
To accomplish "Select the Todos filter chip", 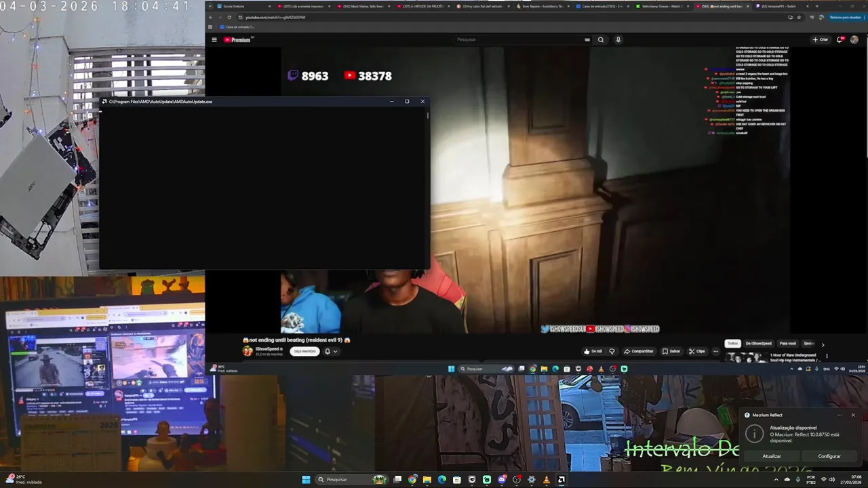I will click(x=732, y=344).
